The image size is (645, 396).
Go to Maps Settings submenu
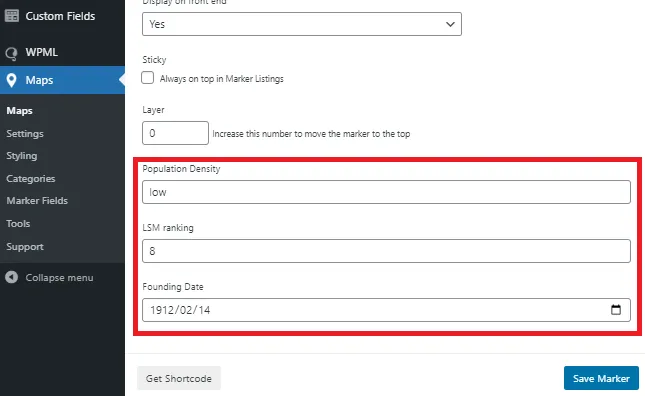pos(25,134)
